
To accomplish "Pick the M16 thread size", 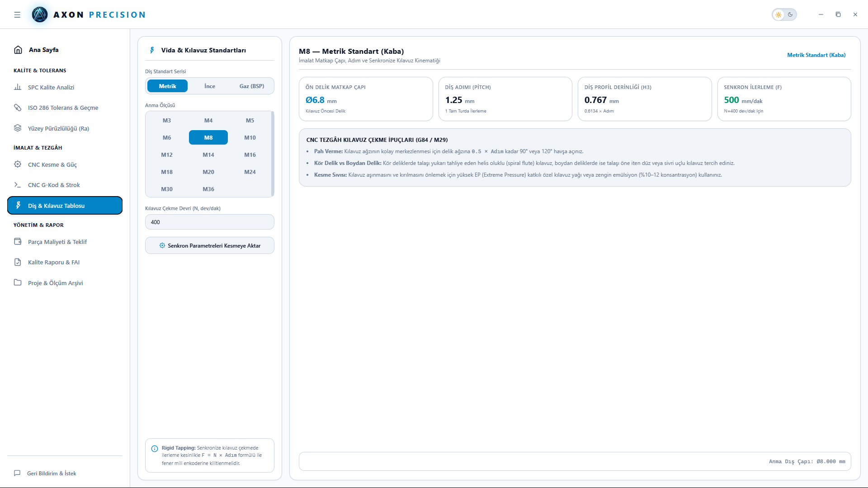I will 250,155.
